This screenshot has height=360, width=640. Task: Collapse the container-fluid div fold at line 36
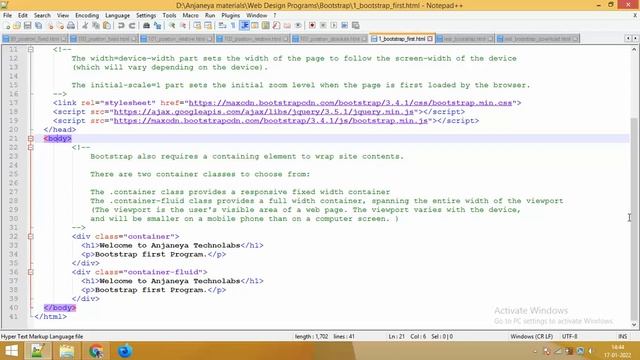31,272
